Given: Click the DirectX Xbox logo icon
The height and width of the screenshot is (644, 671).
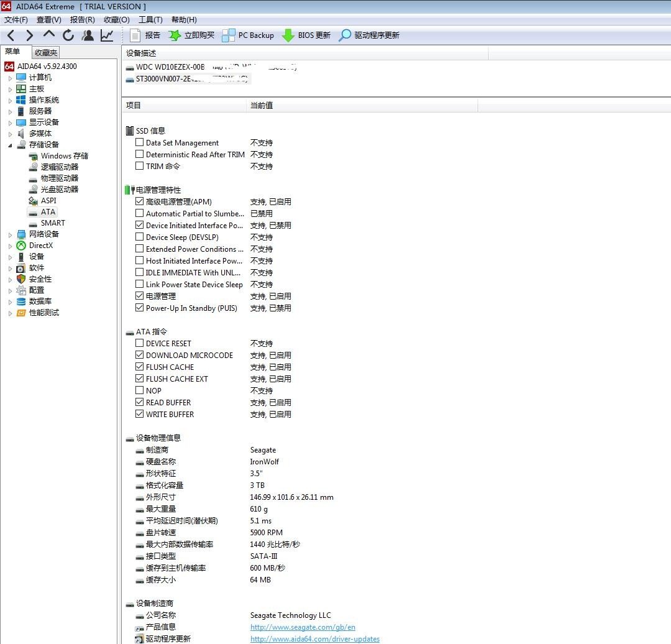Looking at the screenshot, I should pos(21,246).
